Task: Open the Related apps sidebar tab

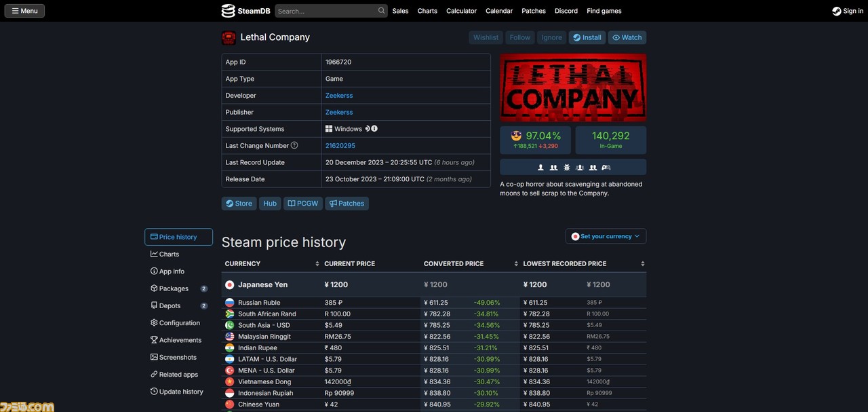Action: click(x=178, y=375)
